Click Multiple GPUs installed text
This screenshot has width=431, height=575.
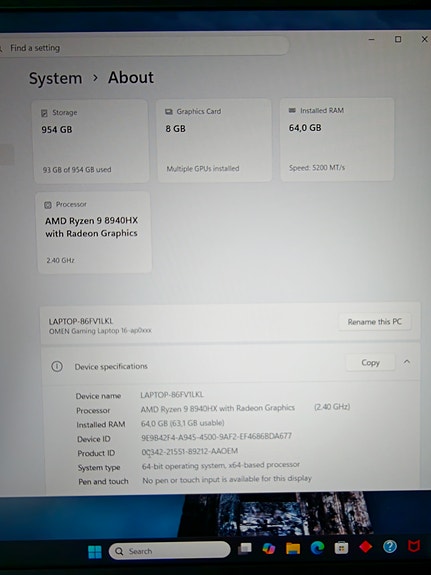203,169
